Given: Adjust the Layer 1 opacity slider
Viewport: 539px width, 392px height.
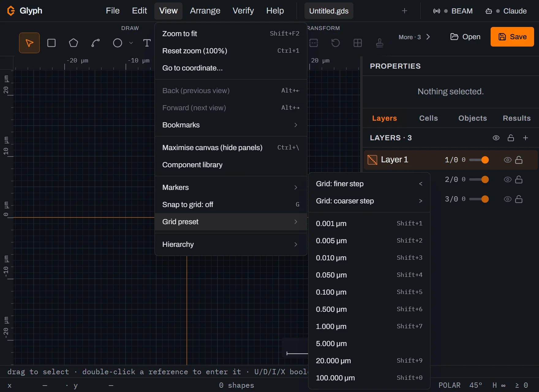Looking at the screenshot, I should [x=479, y=160].
